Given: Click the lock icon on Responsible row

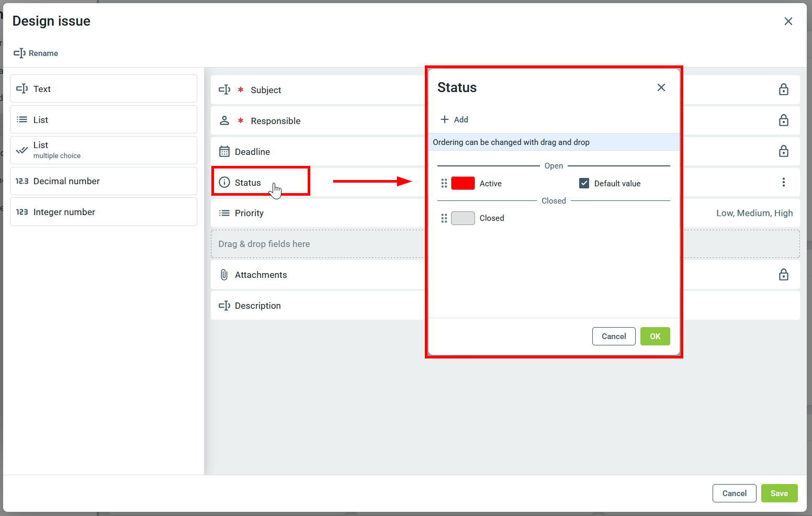Looking at the screenshot, I should click(x=783, y=120).
